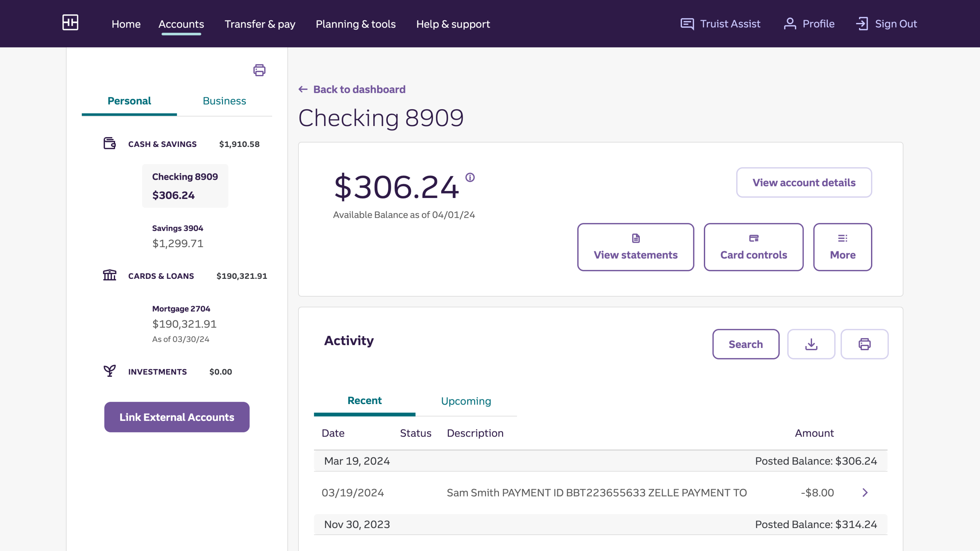Image resolution: width=980 pixels, height=551 pixels.
Task: Click the balance info icon
Action: coord(470,177)
